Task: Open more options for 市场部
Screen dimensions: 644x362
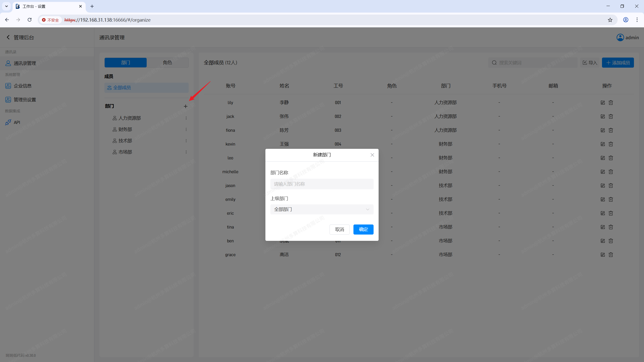Action: (186, 152)
